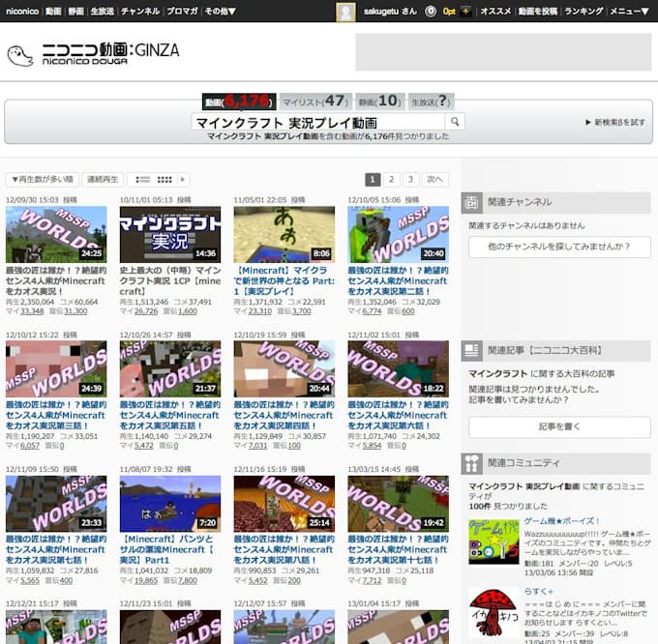Click the plus icon next to Opt

[466, 12]
